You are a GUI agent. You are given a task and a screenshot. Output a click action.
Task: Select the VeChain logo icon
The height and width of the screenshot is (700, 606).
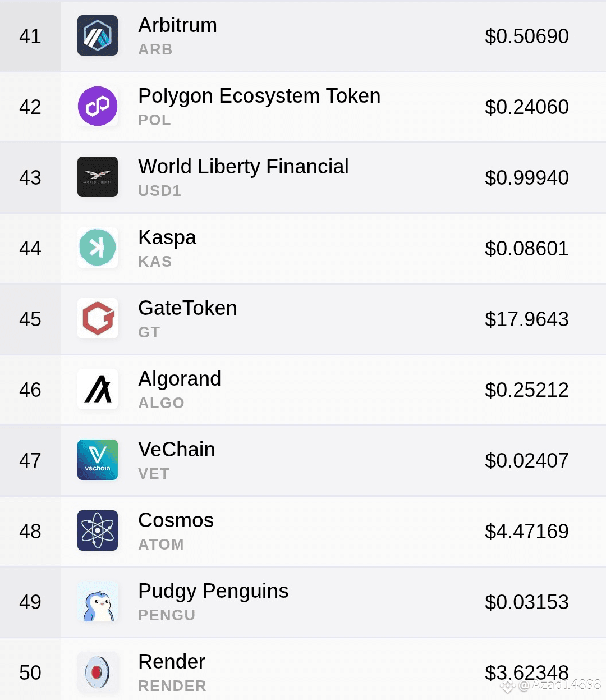[98, 460]
